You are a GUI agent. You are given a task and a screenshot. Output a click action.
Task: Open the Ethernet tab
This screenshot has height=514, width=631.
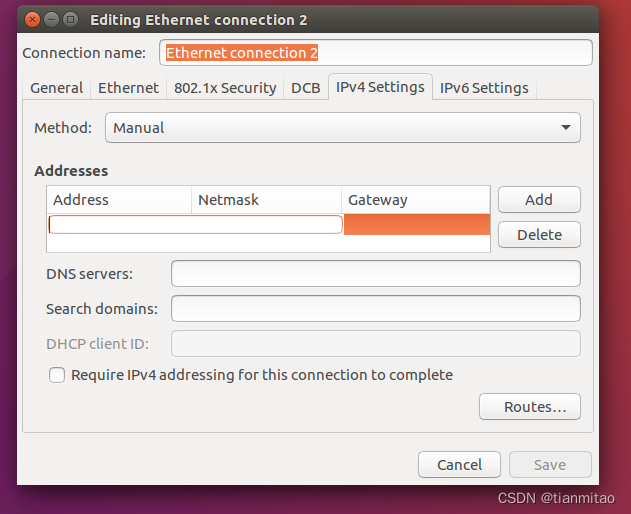tap(128, 88)
